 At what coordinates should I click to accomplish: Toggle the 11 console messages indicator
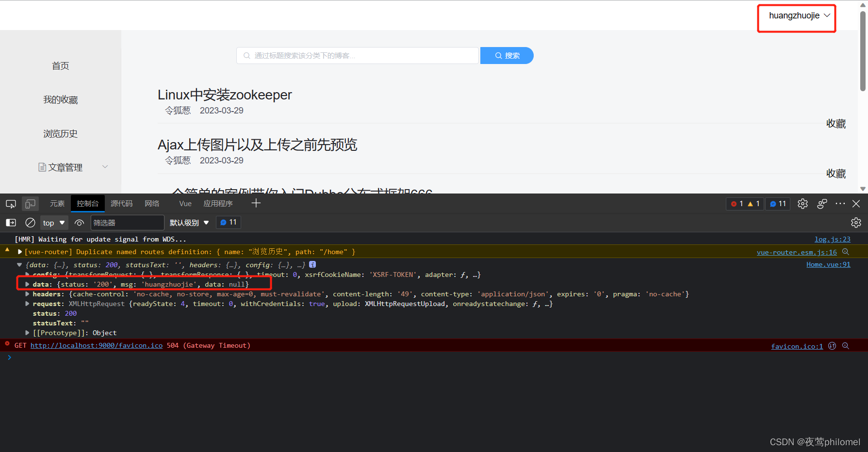coord(228,222)
